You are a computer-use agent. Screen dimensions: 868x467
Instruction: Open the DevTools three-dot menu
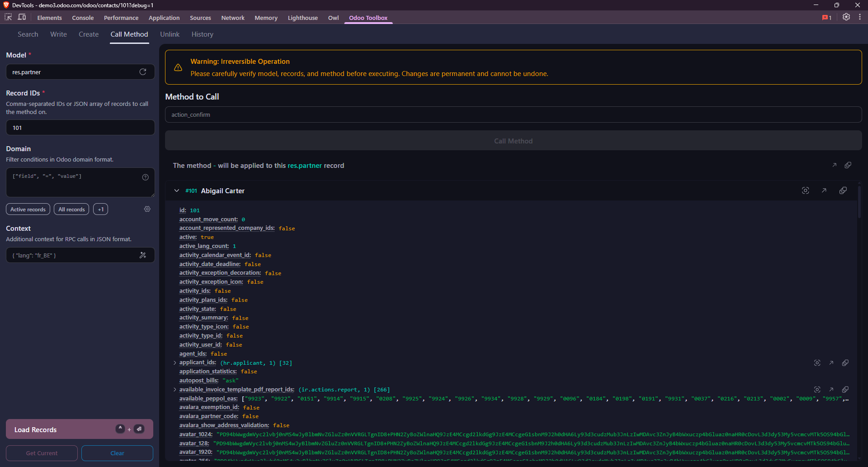[861, 17]
